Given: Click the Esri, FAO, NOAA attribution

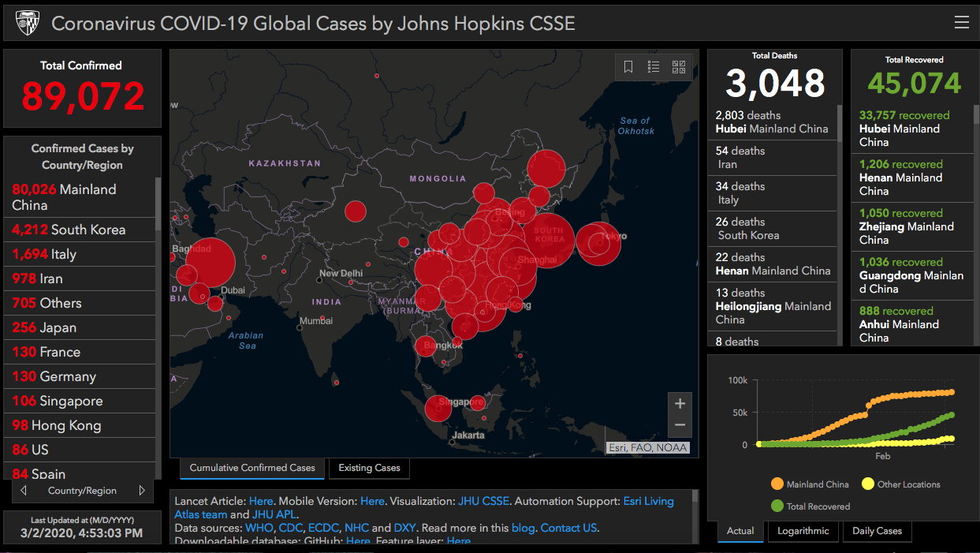Looking at the screenshot, I should click(648, 447).
